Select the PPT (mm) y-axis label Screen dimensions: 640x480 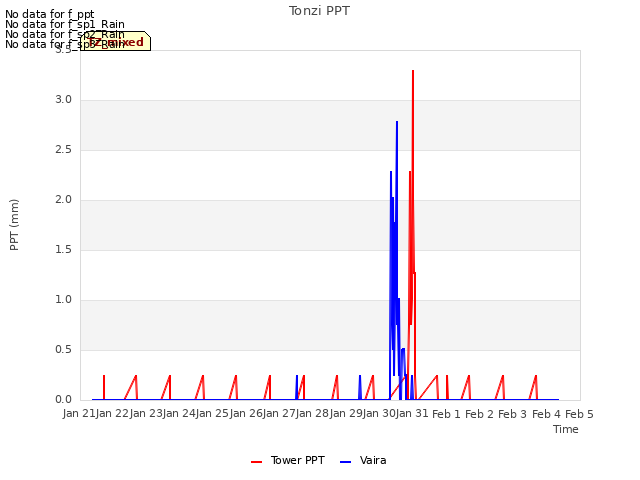pyautogui.click(x=14, y=224)
